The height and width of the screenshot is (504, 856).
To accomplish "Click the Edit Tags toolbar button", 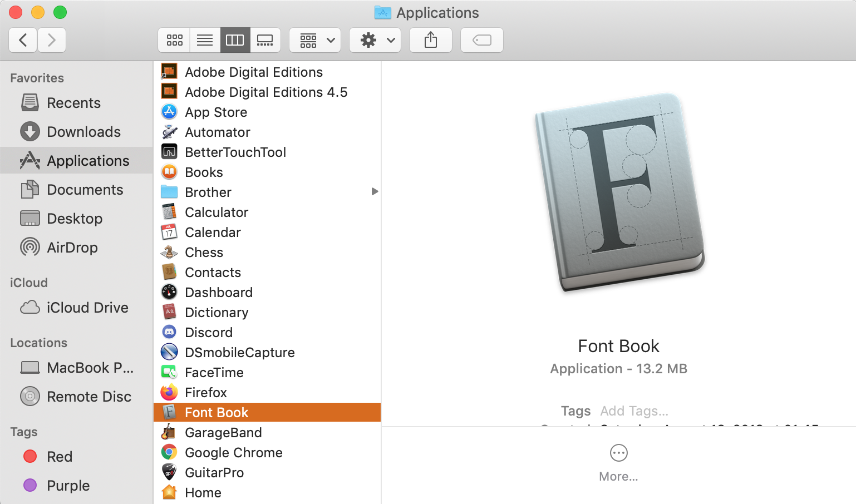I will 482,40.
